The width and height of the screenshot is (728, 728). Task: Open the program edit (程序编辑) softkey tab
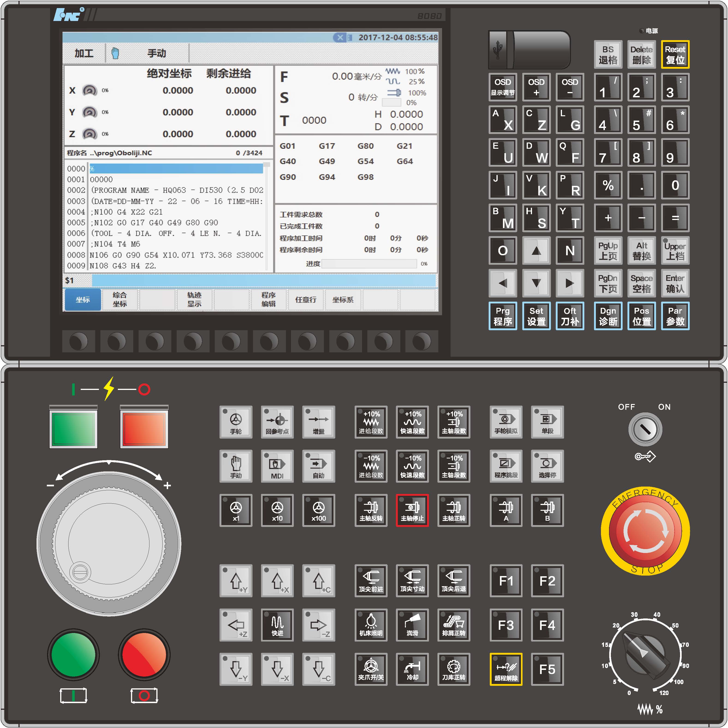pos(268,300)
